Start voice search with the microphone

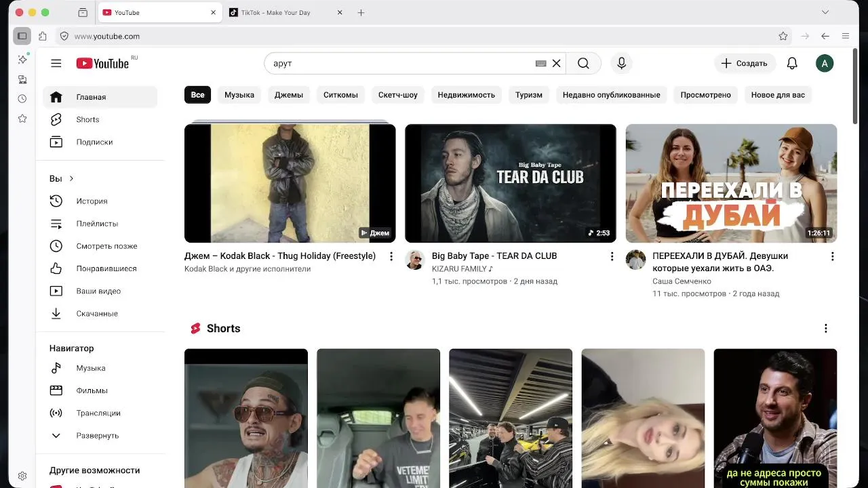coord(621,63)
